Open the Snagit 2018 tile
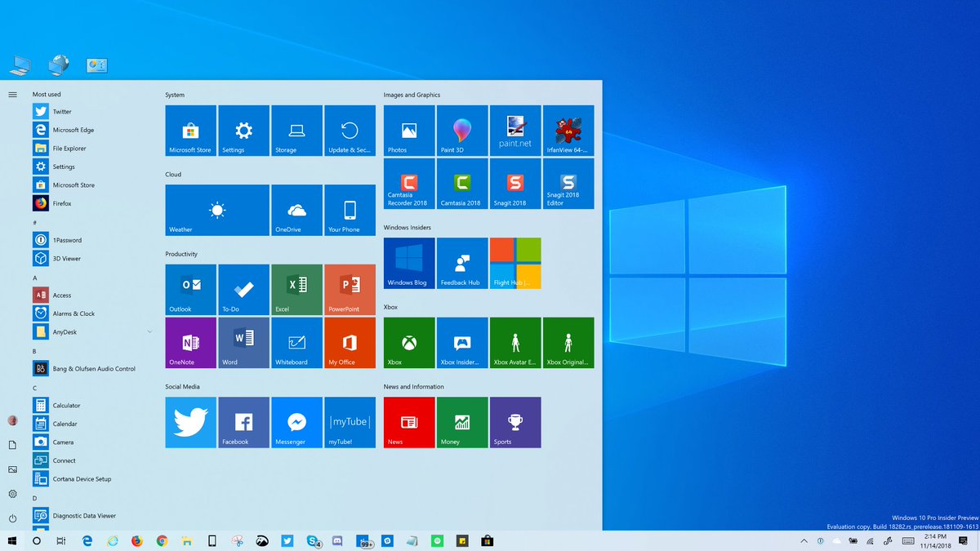This screenshot has width=980, height=551. [x=515, y=184]
